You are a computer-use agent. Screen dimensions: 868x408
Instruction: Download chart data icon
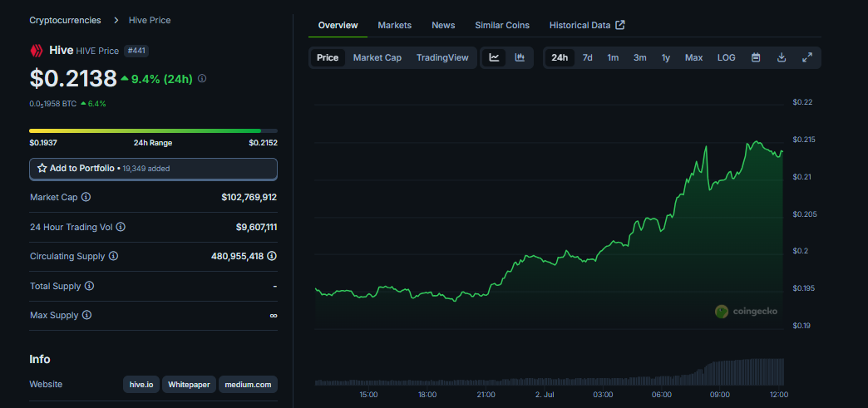782,57
